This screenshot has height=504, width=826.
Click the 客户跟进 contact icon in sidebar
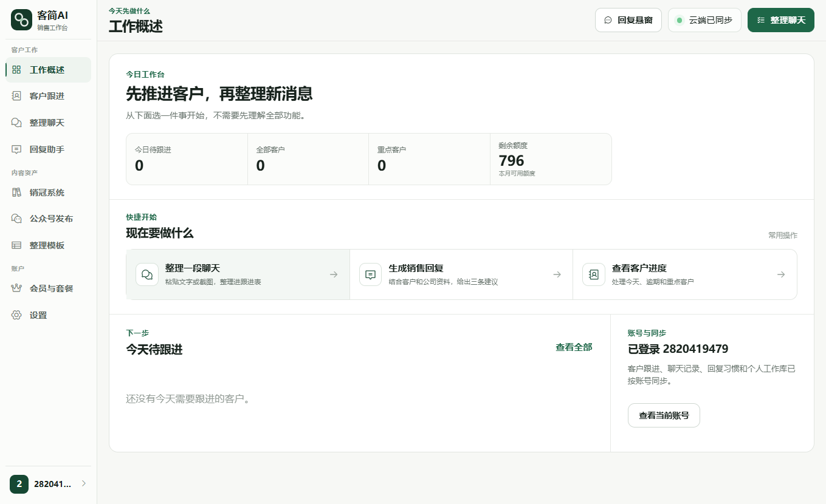16,96
